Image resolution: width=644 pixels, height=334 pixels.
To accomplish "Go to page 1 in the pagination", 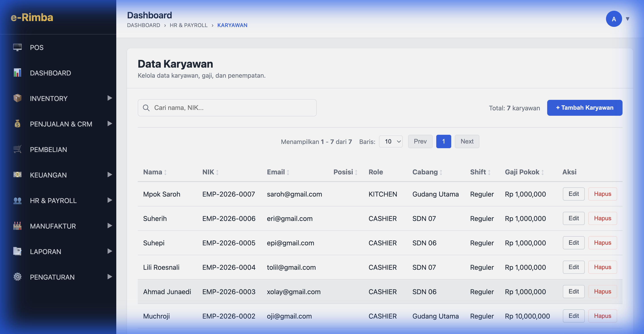I will (x=443, y=142).
